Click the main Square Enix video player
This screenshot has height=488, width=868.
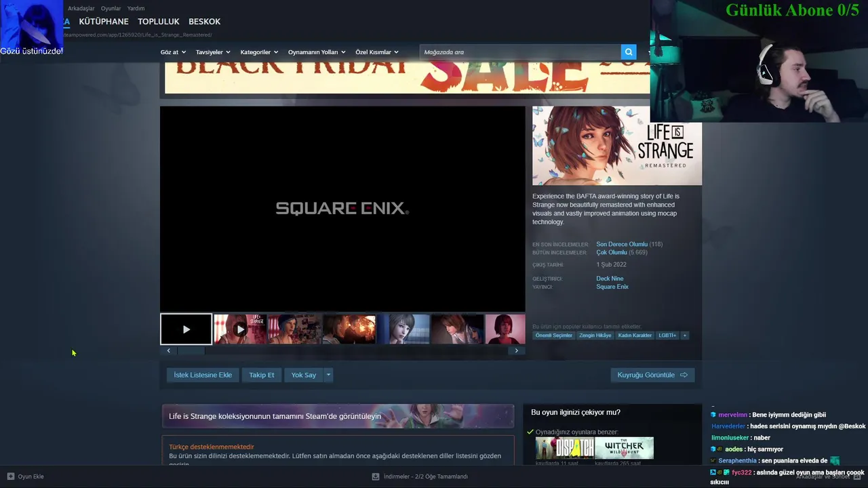(x=342, y=209)
